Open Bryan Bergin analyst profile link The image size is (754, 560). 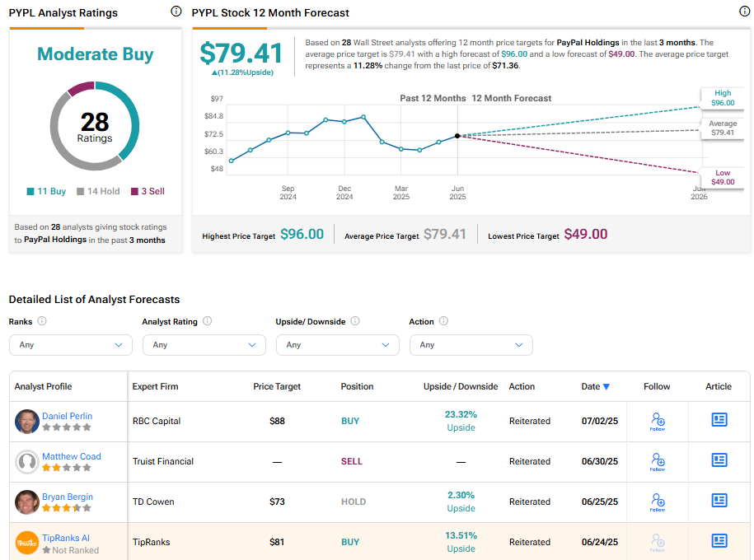pyautogui.click(x=67, y=497)
